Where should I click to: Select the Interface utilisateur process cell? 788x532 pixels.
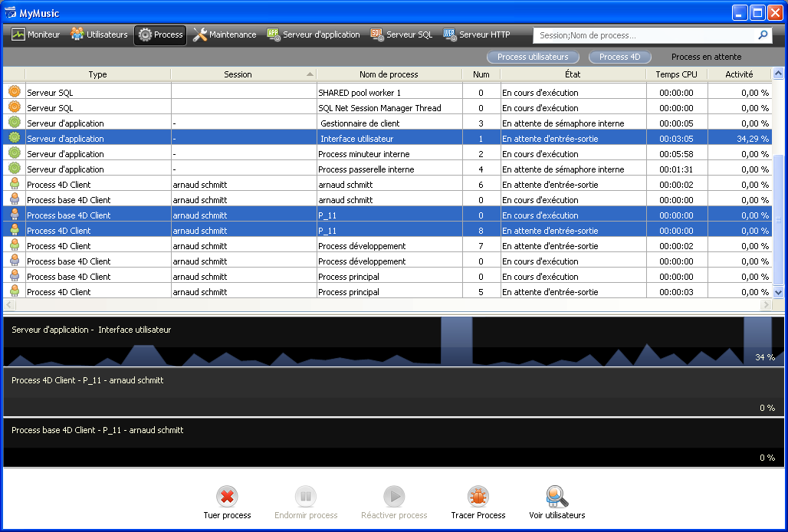point(389,139)
